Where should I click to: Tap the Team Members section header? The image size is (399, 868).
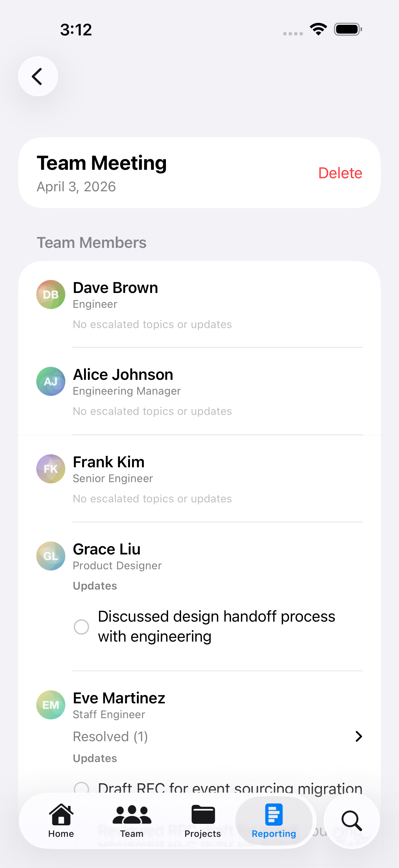point(92,243)
